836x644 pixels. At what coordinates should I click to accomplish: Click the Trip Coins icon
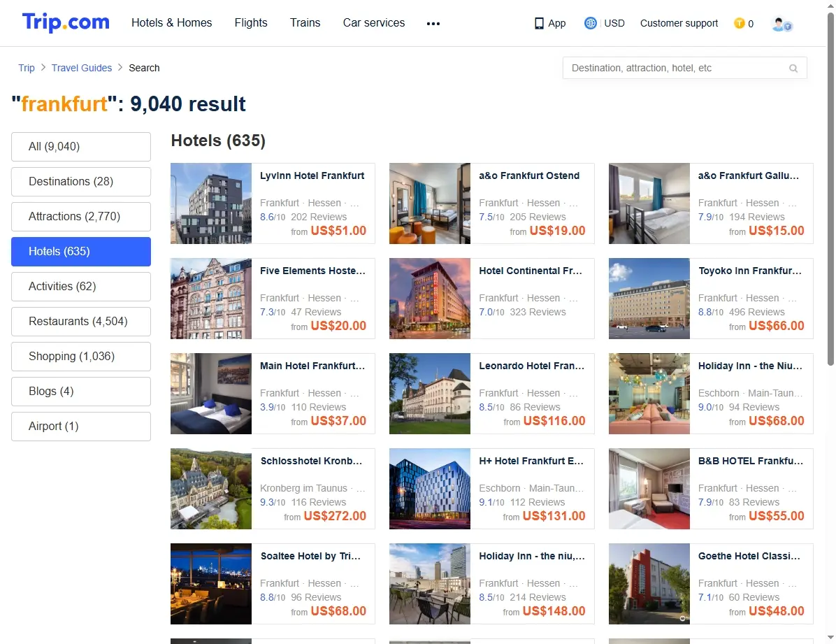point(739,23)
